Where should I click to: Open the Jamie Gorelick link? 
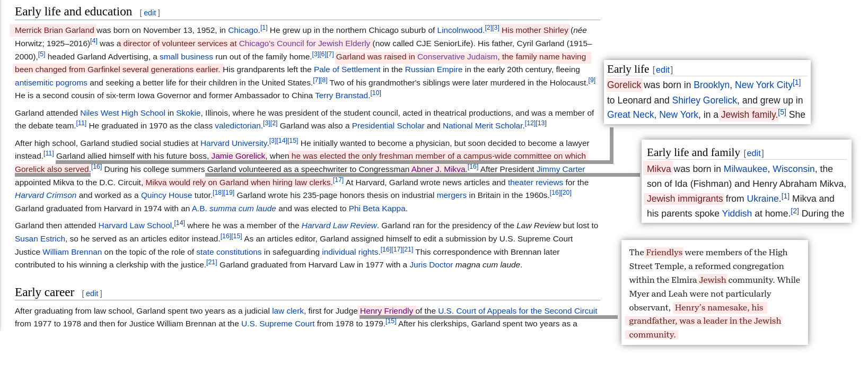pyautogui.click(x=238, y=156)
